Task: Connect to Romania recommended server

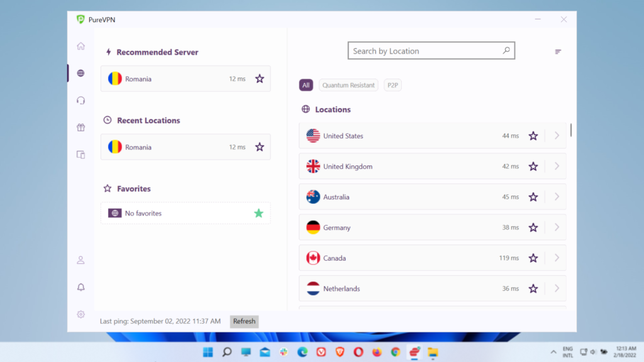Action: pos(186,79)
